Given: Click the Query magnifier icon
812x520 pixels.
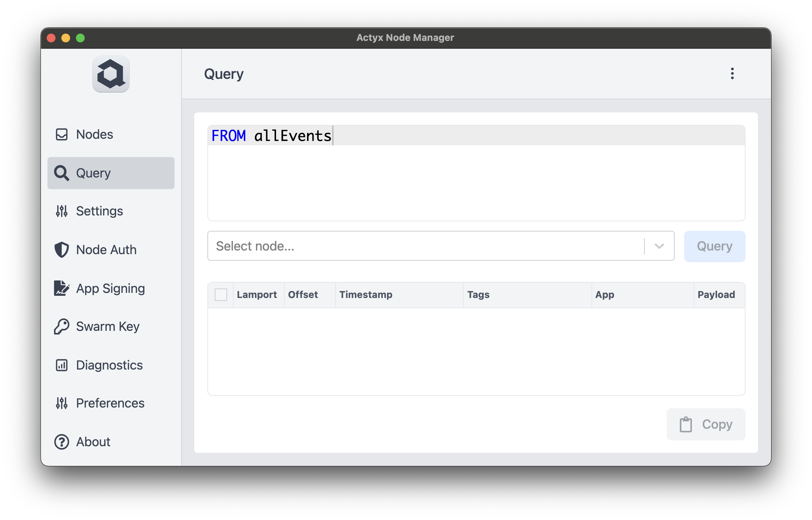Looking at the screenshot, I should point(61,173).
